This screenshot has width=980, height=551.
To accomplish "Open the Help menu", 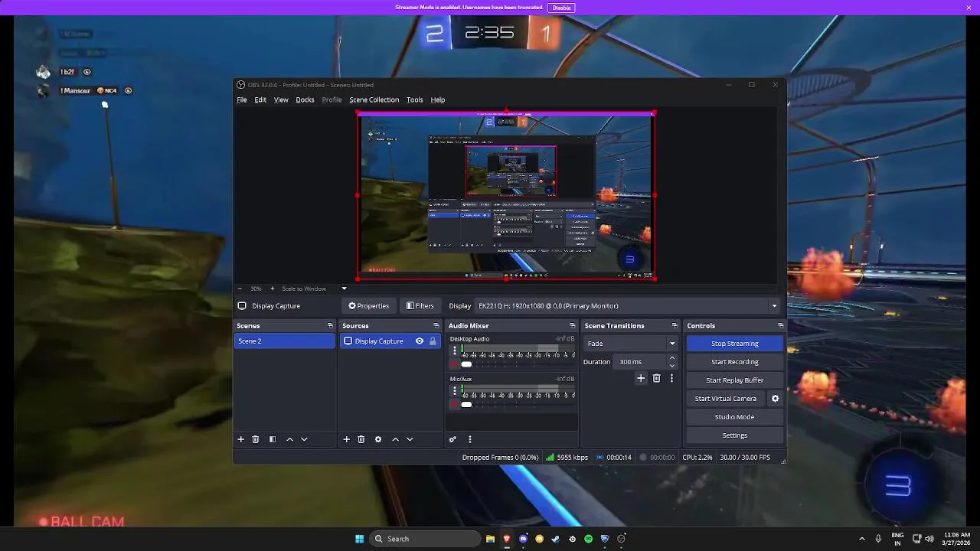I will click(x=437, y=100).
